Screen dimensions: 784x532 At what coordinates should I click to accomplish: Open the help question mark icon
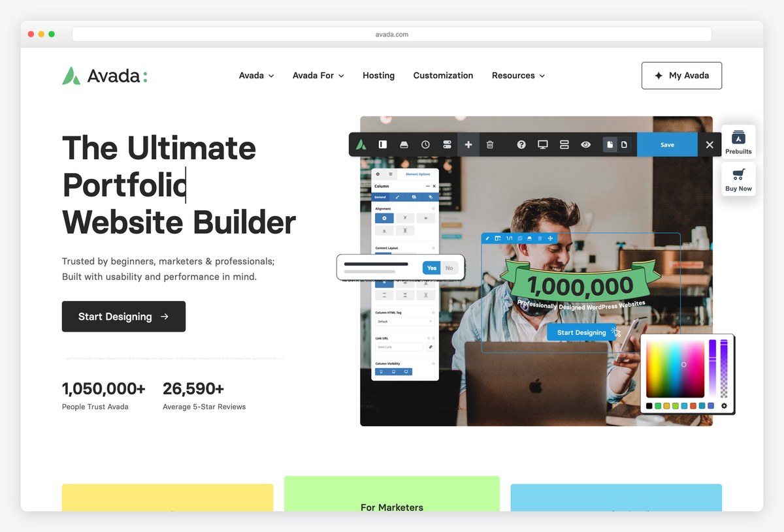pos(521,145)
